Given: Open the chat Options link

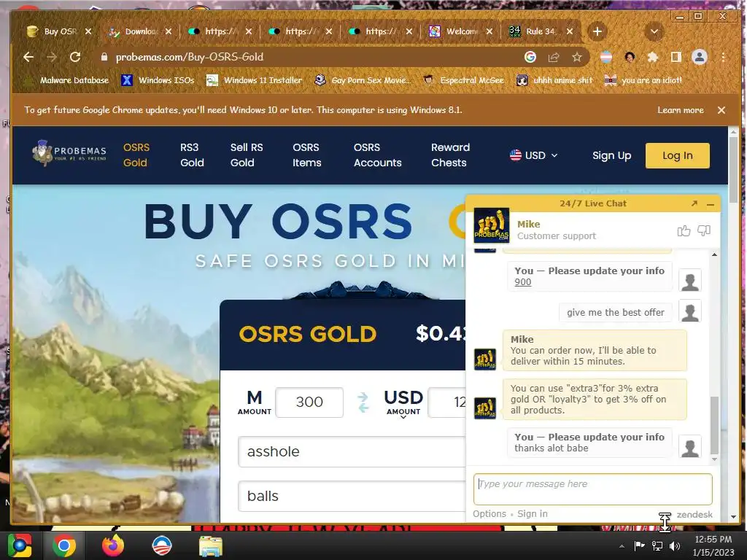Looking at the screenshot, I should tap(489, 514).
